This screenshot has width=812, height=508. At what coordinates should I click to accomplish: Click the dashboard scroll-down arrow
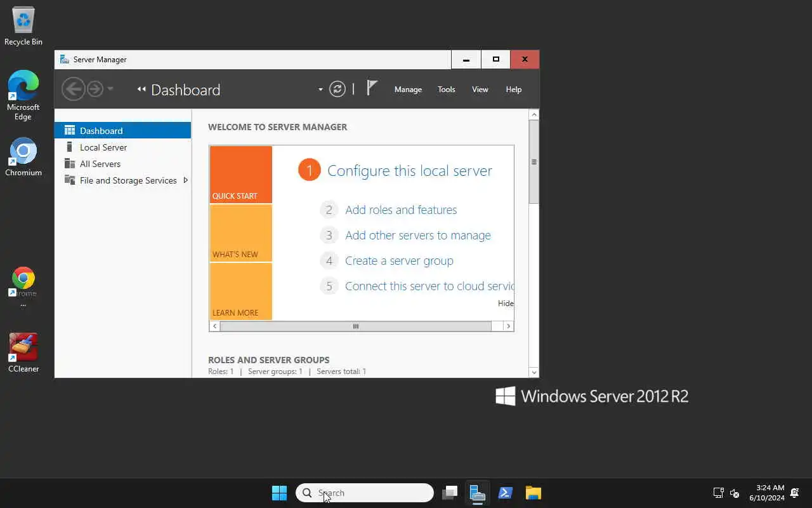pos(534,372)
